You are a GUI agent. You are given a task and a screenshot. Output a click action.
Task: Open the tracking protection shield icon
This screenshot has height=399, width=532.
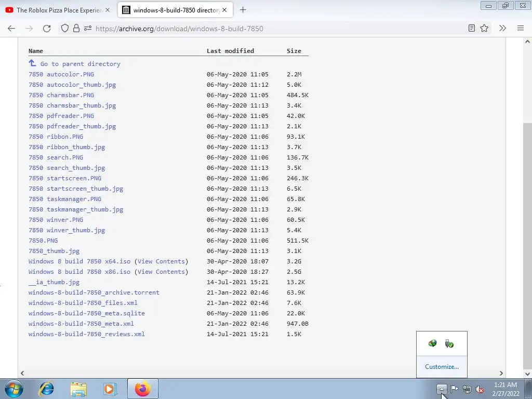(x=65, y=29)
